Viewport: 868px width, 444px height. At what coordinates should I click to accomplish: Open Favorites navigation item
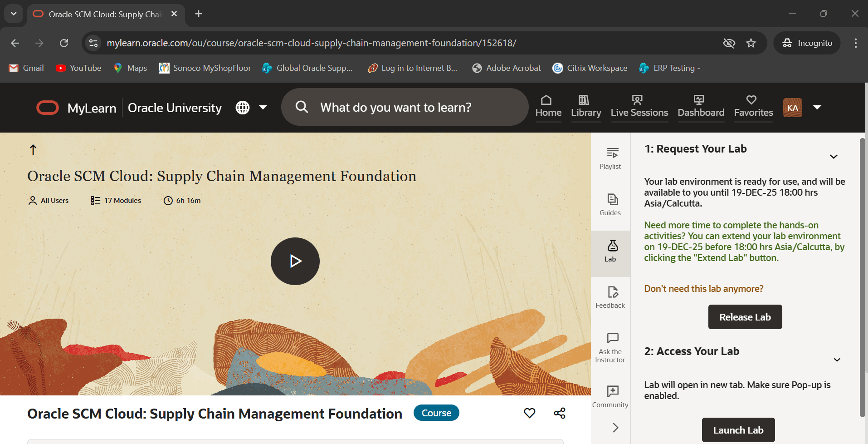coord(753,107)
